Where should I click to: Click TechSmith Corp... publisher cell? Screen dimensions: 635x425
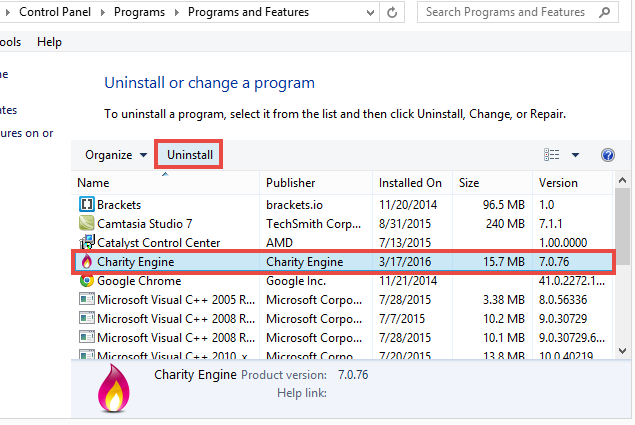point(313,224)
